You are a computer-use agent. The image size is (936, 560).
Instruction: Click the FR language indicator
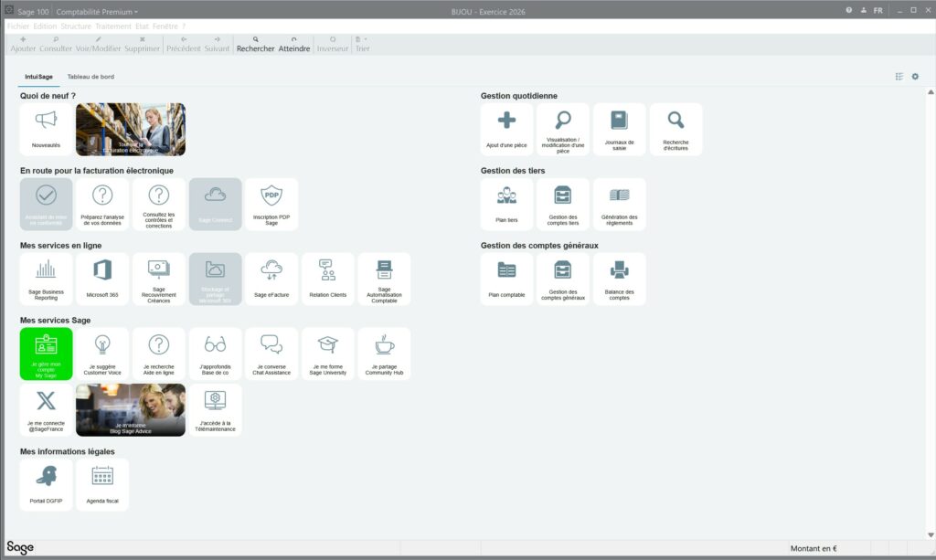tap(878, 10)
